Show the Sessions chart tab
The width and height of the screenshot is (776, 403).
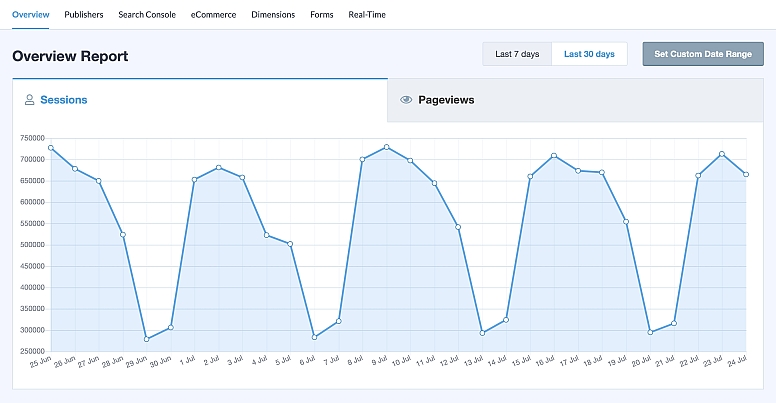click(200, 100)
